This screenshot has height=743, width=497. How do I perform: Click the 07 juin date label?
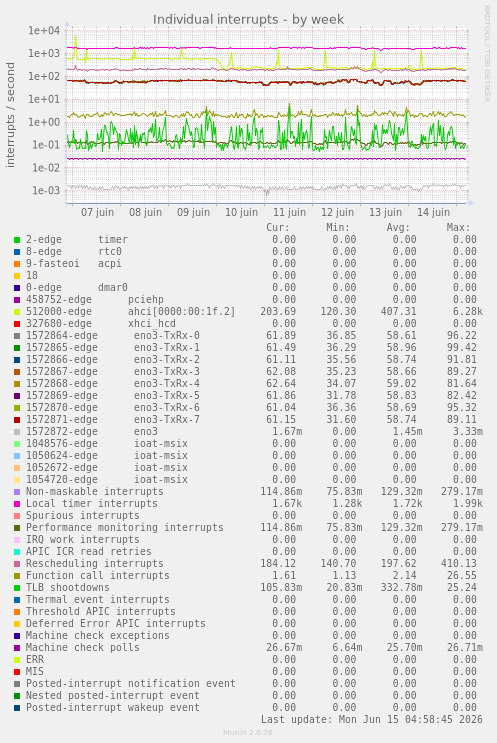(97, 212)
